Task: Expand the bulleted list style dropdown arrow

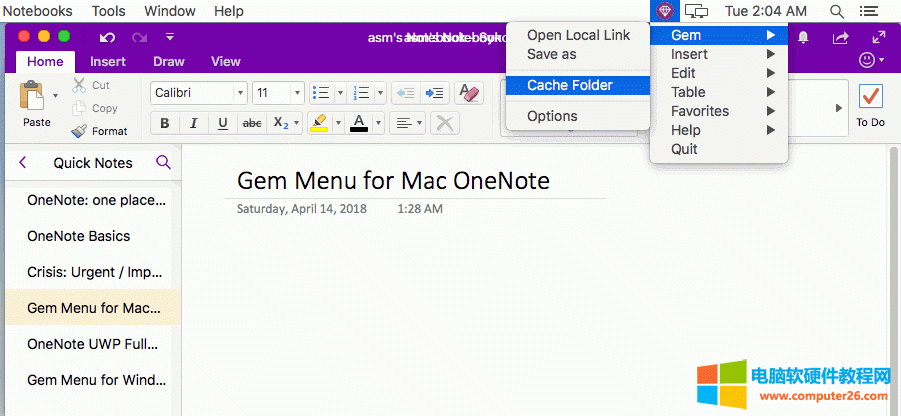Action: tap(340, 93)
